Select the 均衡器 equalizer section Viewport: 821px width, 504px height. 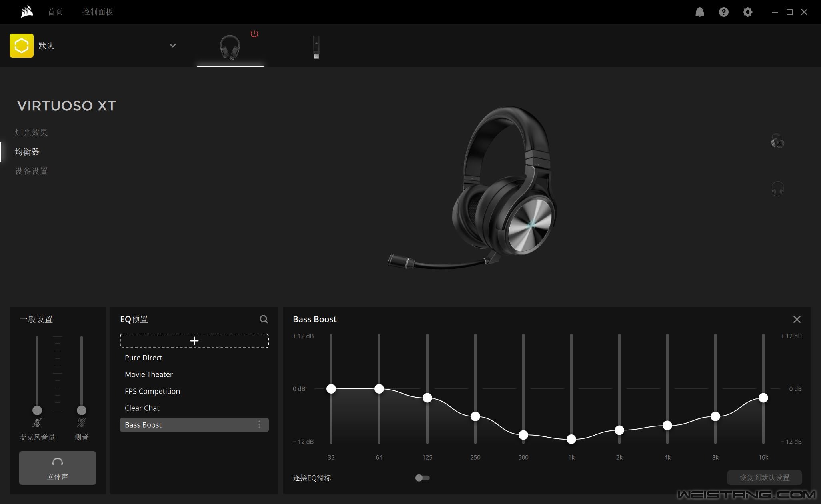pyautogui.click(x=27, y=152)
